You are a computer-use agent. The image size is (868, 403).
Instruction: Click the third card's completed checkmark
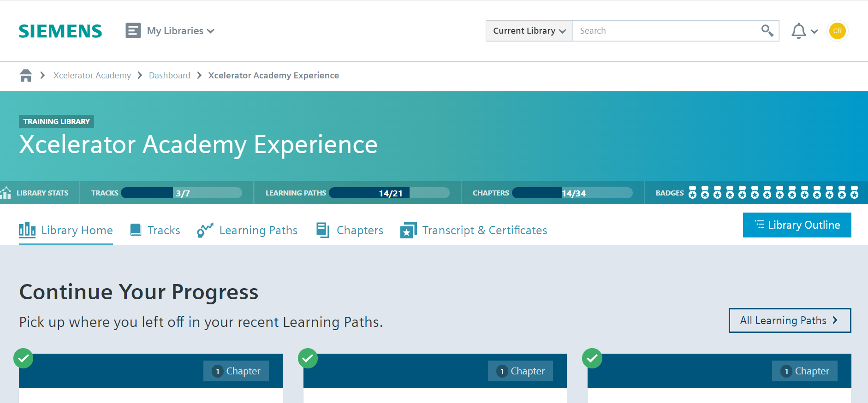592,358
